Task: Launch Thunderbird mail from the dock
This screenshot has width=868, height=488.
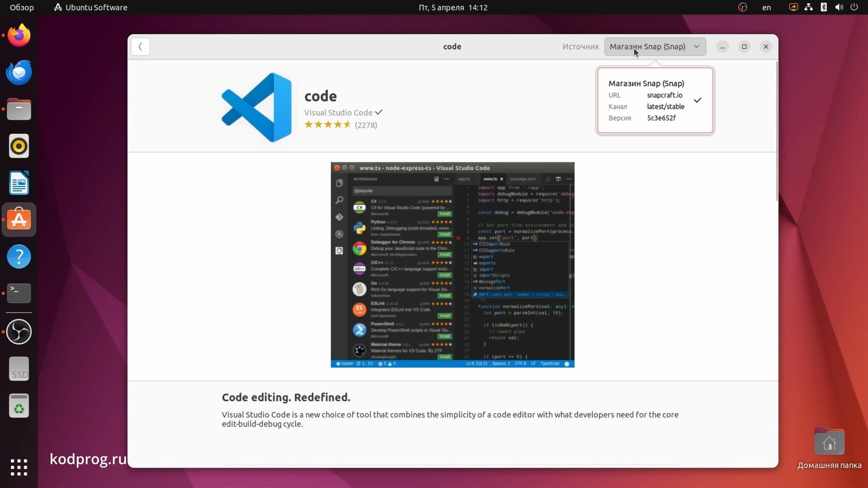Action: click(19, 72)
